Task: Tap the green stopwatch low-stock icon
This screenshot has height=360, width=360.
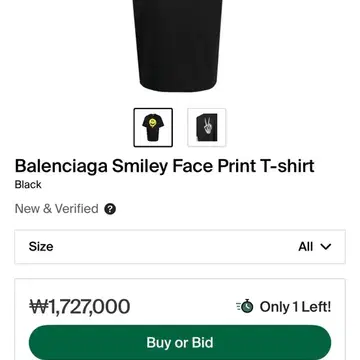Action: tap(247, 306)
